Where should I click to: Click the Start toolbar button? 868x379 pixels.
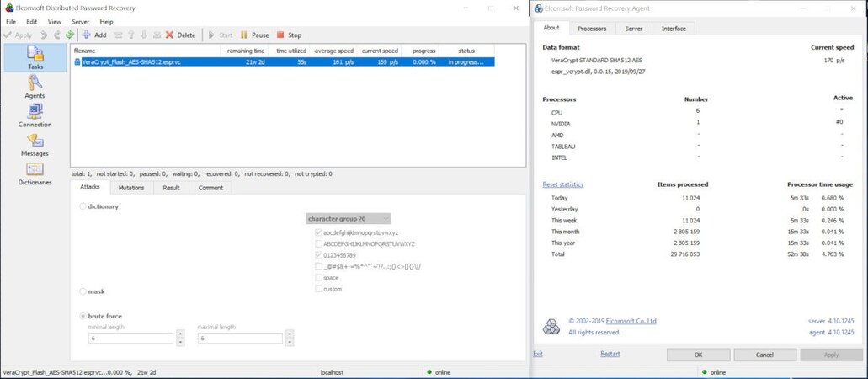point(220,35)
